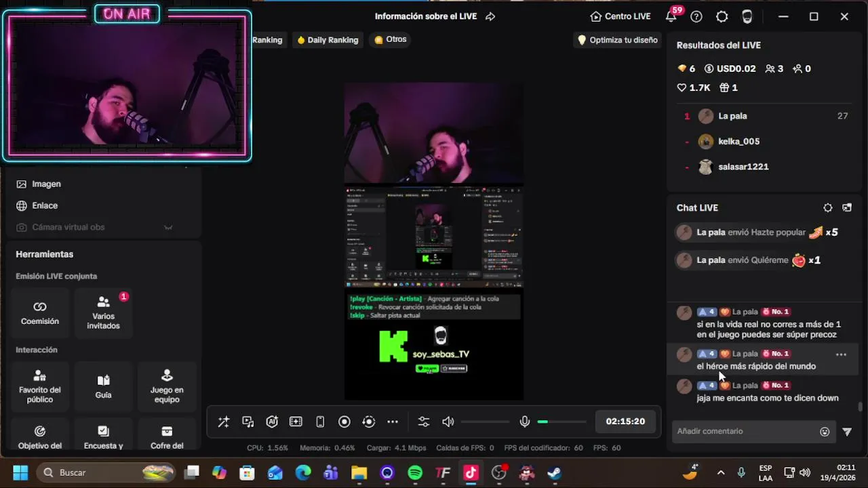The width and height of the screenshot is (868, 488).
Task: Share Información sobre el LIVE arrow icon
Action: pyautogui.click(x=490, y=16)
